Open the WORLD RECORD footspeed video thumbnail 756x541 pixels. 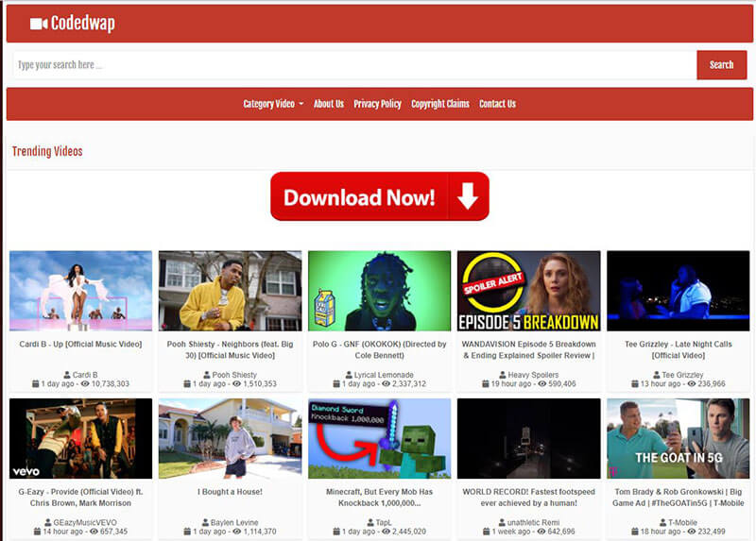(x=529, y=438)
